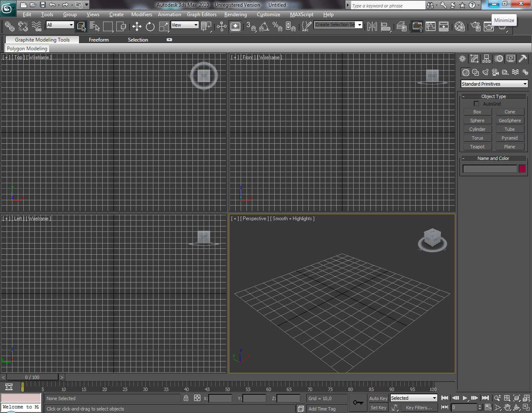Select the Pan View hand tool
Image resolution: width=532 pixels, height=413 pixels.
507,408
